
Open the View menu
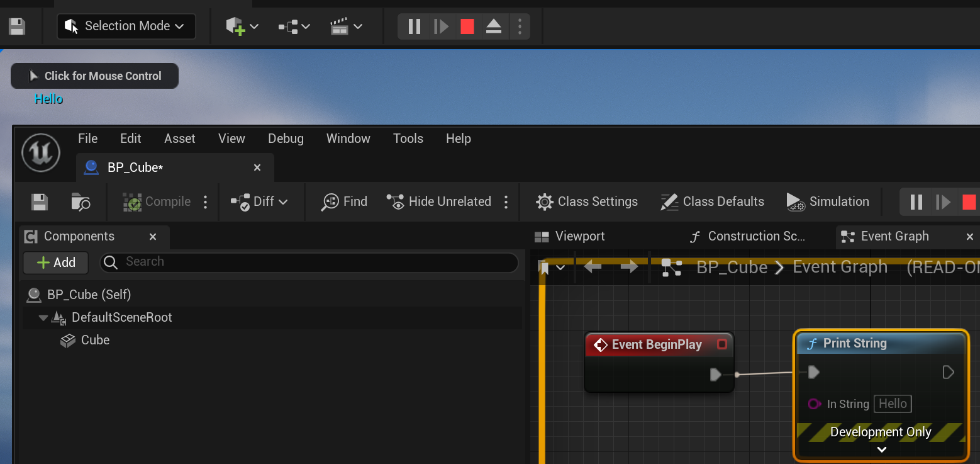pyautogui.click(x=231, y=139)
